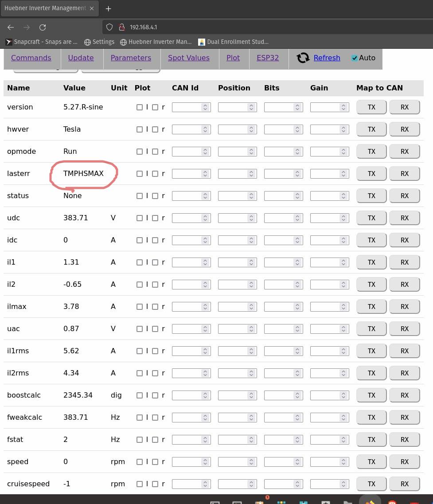The height and width of the screenshot is (504, 433).
Task: Open a new browser tab
Action: [x=108, y=8]
